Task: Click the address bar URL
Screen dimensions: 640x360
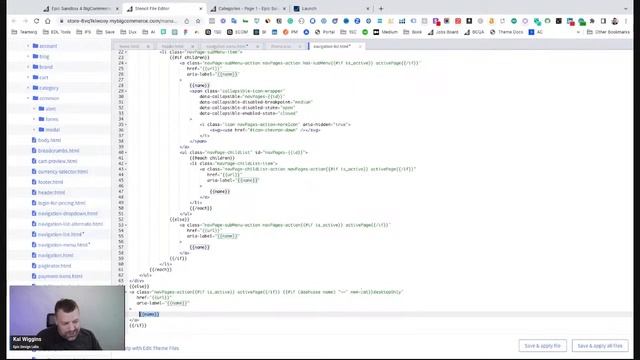Action: tap(122, 21)
